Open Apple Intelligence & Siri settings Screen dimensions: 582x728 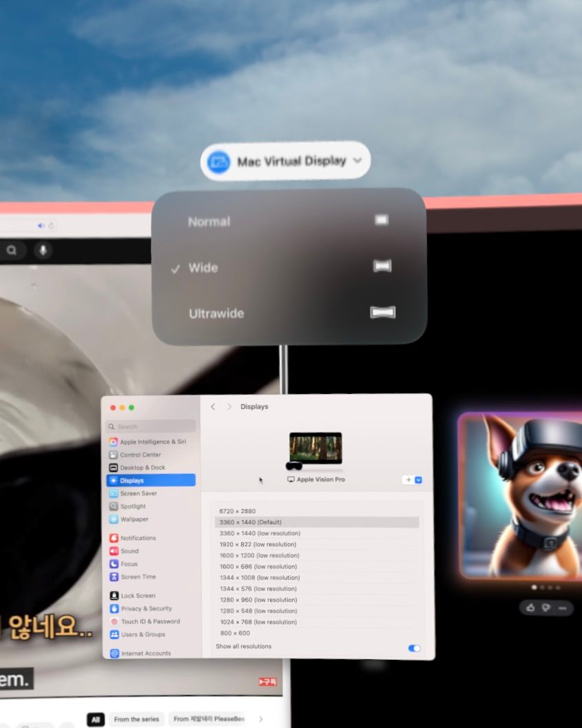click(x=152, y=441)
